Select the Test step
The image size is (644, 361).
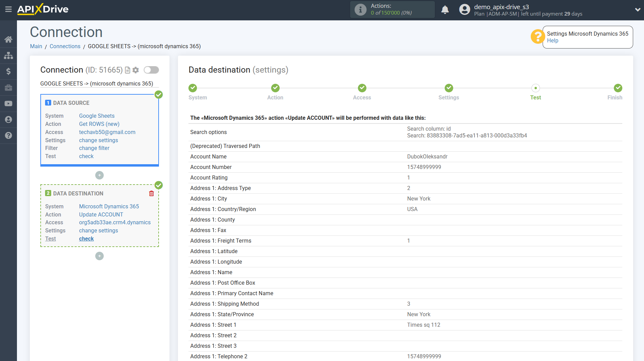pos(536,88)
